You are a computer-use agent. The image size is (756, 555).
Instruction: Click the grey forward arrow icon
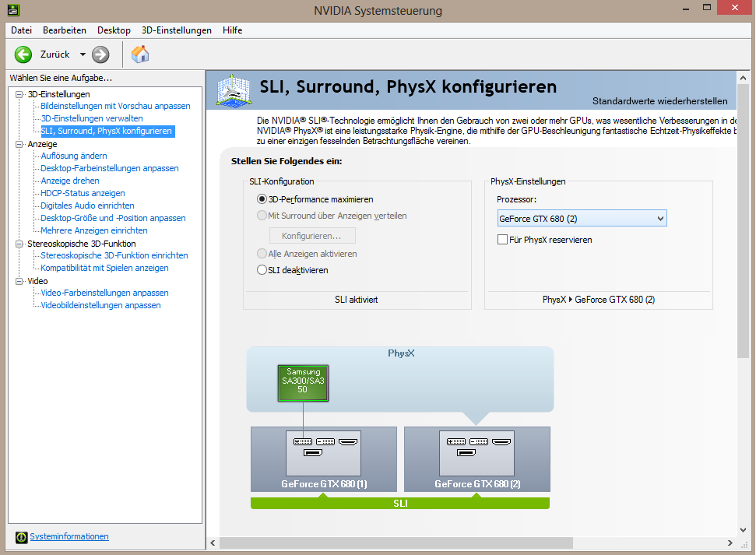point(100,54)
